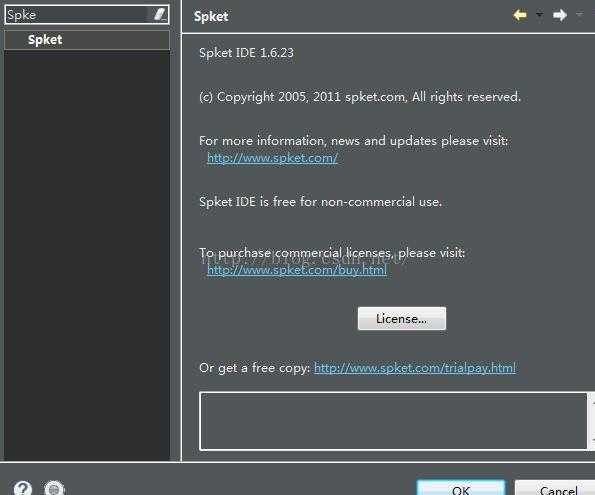The image size is (595, 495).
Task: Select Spket in the preferences tree
Action: click(x=87, y=40)
